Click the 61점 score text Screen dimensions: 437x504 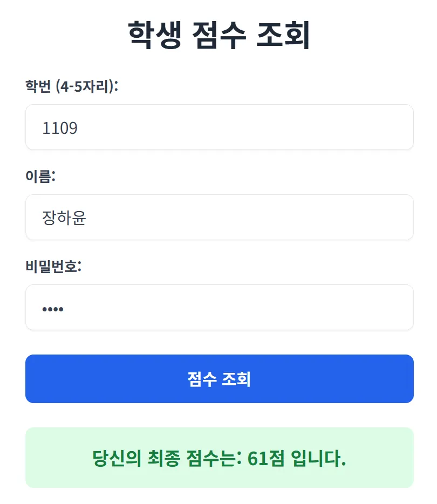(x=266, y=458)
